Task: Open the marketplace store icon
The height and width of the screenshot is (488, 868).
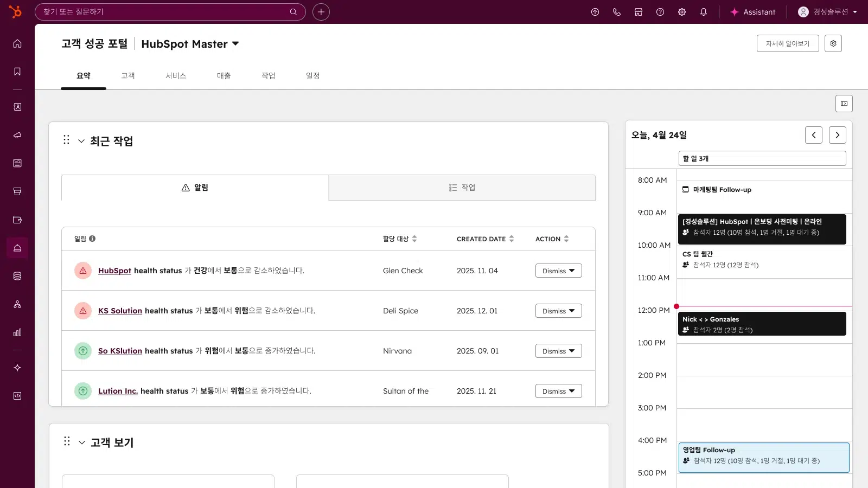Action: (x=639, y=12)
